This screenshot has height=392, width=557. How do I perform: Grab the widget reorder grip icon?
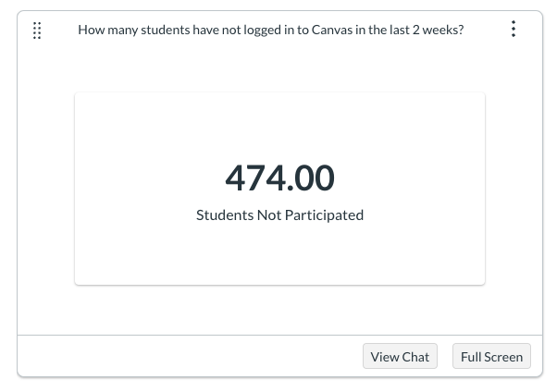37,31
